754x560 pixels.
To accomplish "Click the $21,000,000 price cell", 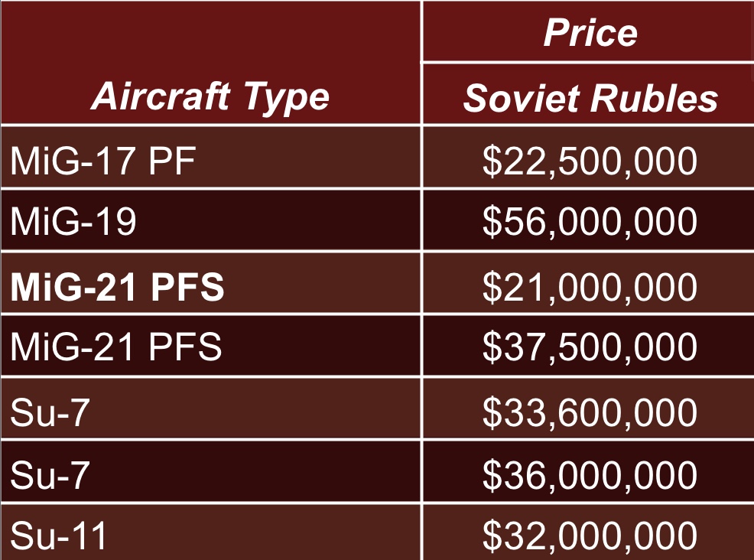I will tap(590, 286).
